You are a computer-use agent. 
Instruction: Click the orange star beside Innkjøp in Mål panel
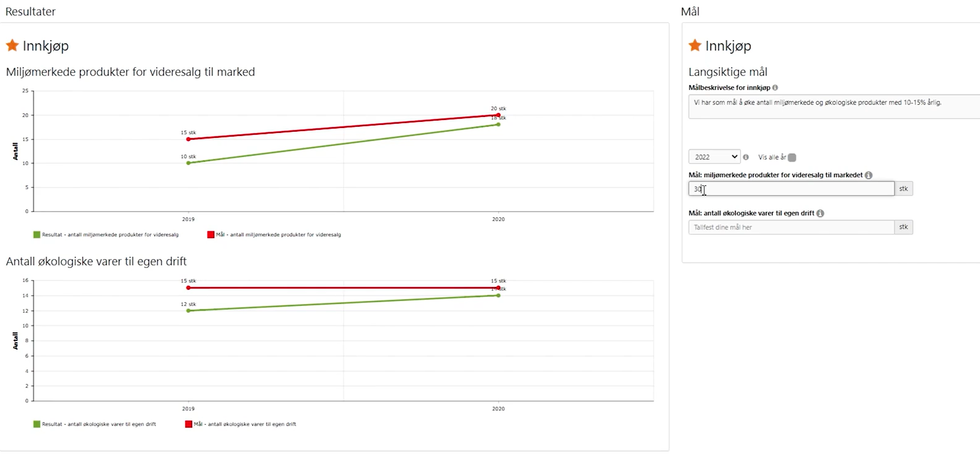[695, 46]
